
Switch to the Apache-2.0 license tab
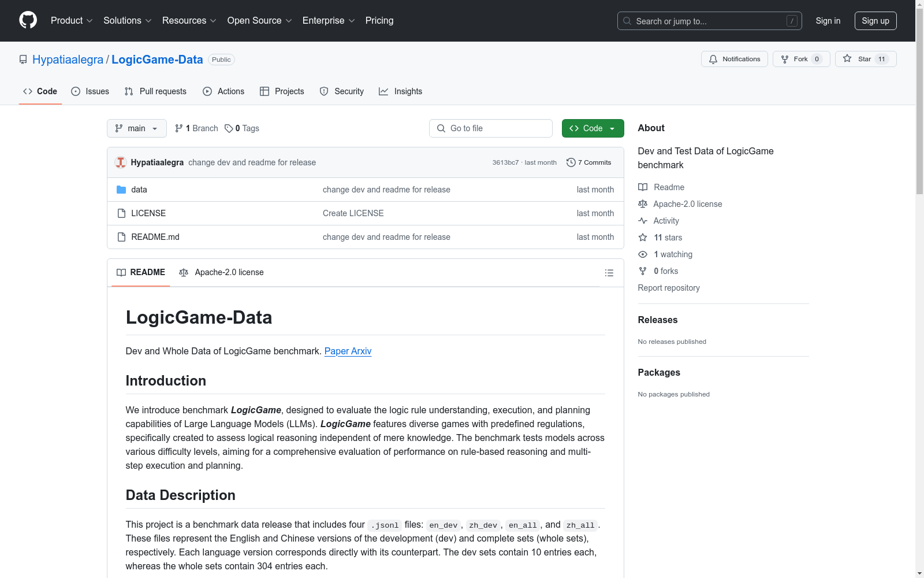point(222,272)
